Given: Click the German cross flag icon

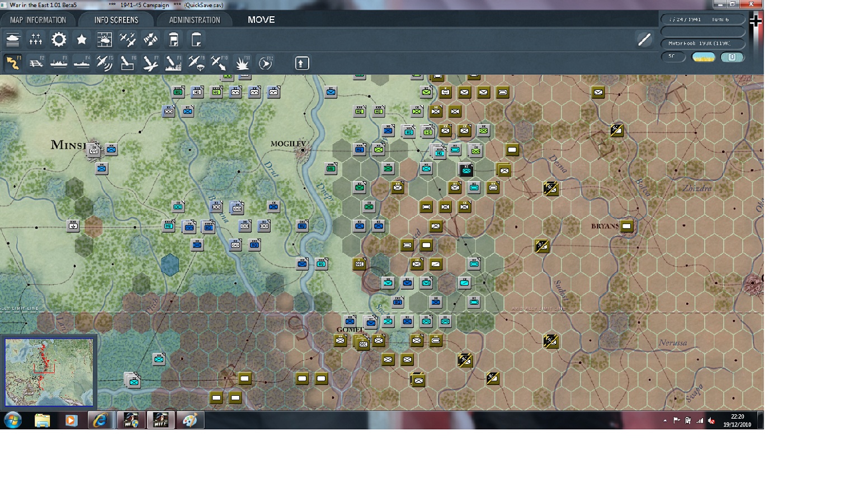Looking at the screenshot, I should coord(756,21).
